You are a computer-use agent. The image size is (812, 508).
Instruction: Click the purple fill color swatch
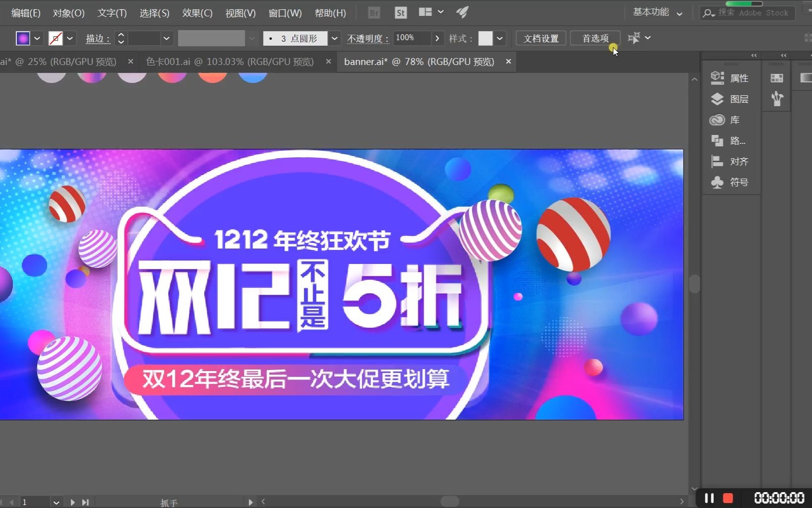(x=23, y=38)
